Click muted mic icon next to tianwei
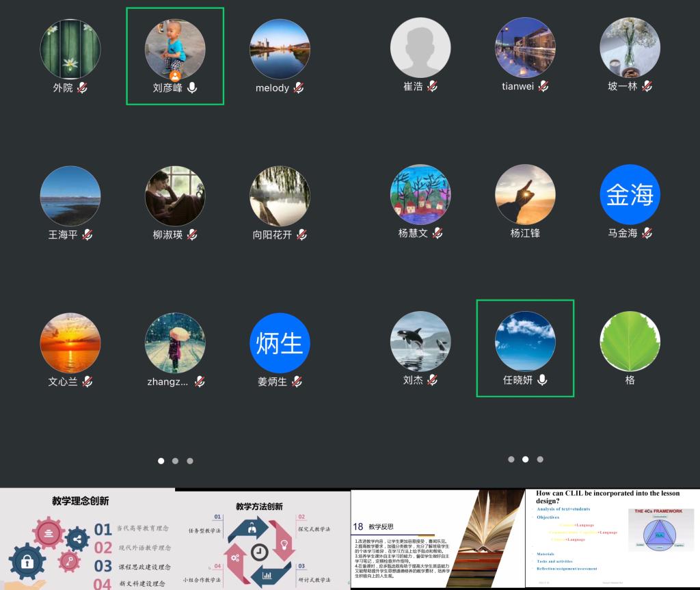700x590 pixels. pyautogui.click(x=543, y=86)
